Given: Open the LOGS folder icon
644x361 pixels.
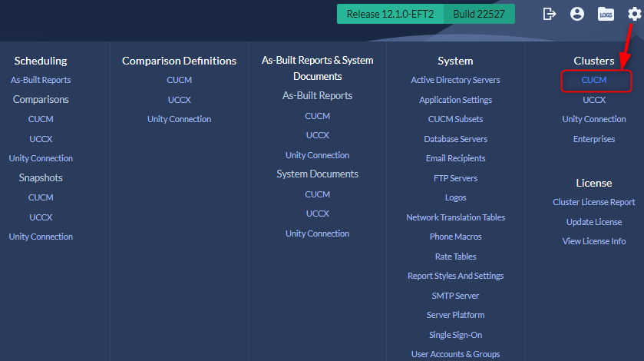Looking at the screenshot, I should (606, 14).
